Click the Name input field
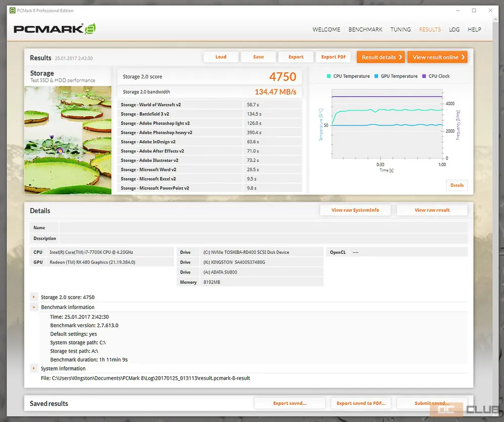The height and width of the screenshot is (422, 504). tap(262, 228)
